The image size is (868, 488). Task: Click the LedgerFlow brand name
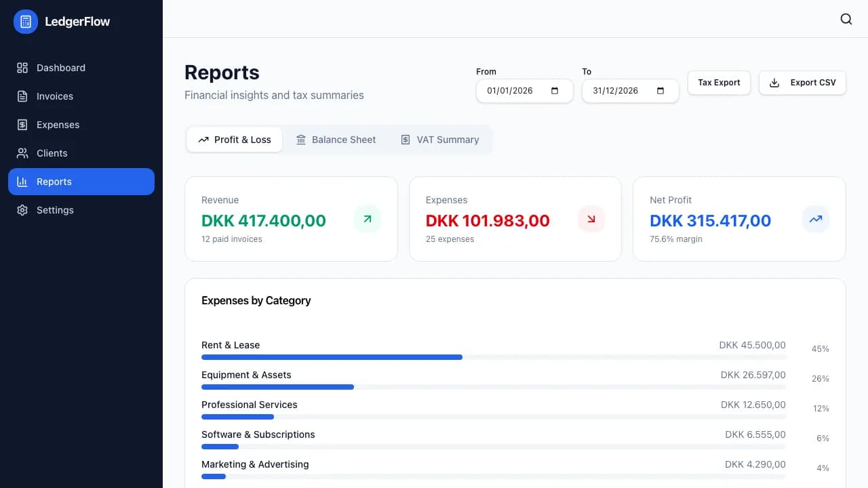[77, 22]
